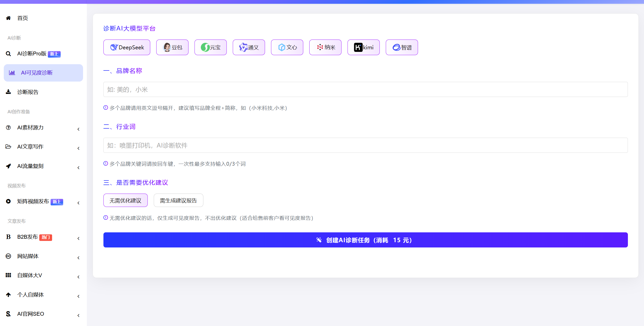The height and width of the screenshot is (326, 644).
Task: Click the folder icon beside AI文章写作
Action: point(8,147)
